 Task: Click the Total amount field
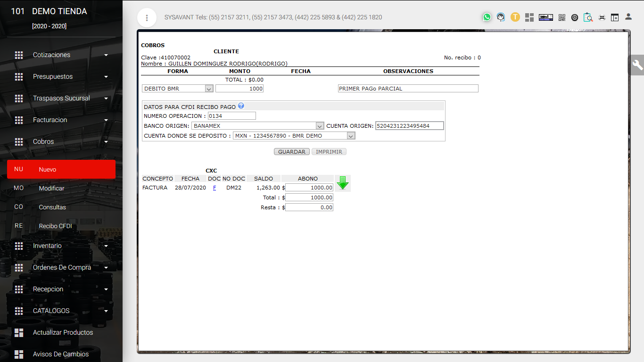[x=309, y=197]
